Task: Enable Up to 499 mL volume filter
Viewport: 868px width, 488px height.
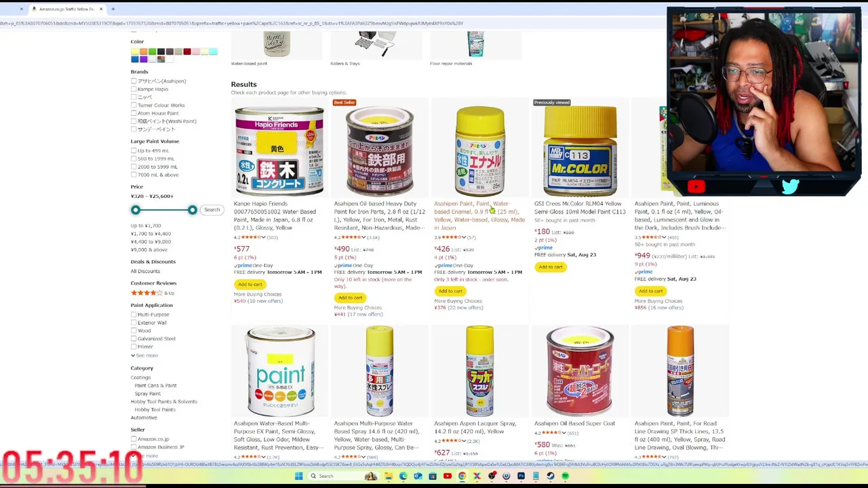Action: (134, 150)
